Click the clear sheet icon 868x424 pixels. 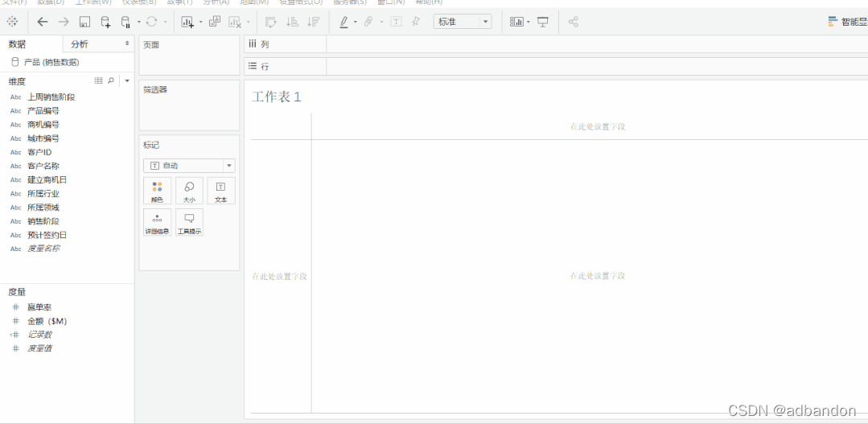[235, 23]
